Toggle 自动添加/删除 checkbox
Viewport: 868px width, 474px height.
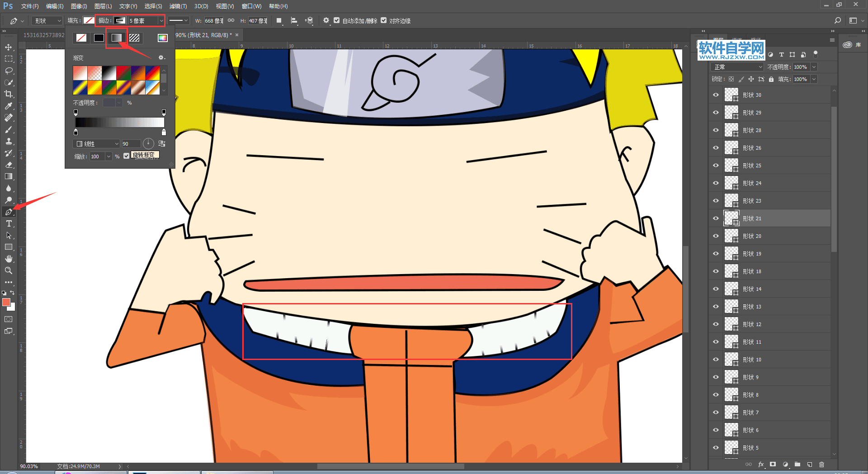pos(337,20)
